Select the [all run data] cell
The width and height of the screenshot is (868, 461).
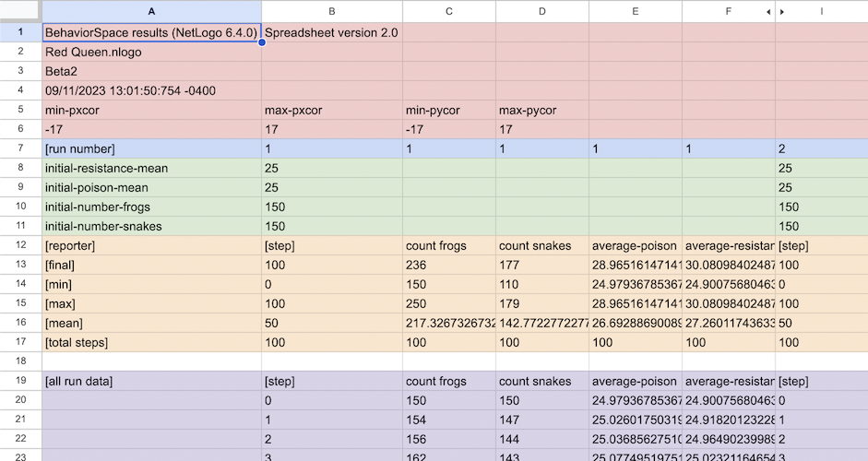coord(151,381)
